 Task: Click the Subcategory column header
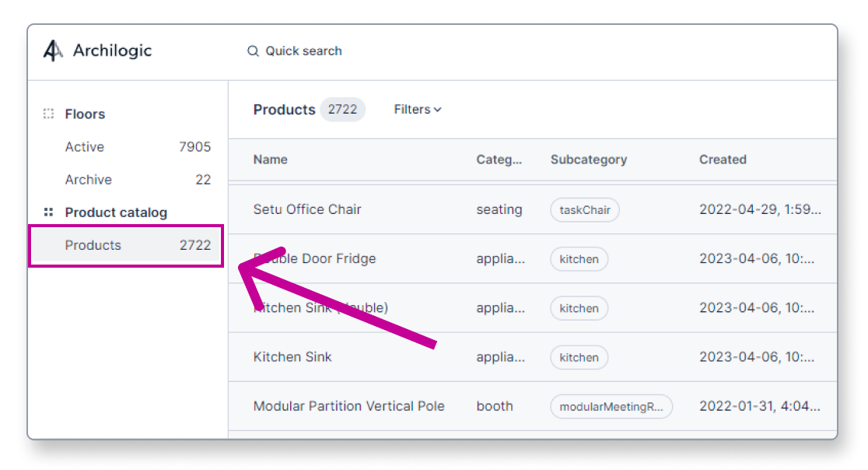(x=589, y=160)
